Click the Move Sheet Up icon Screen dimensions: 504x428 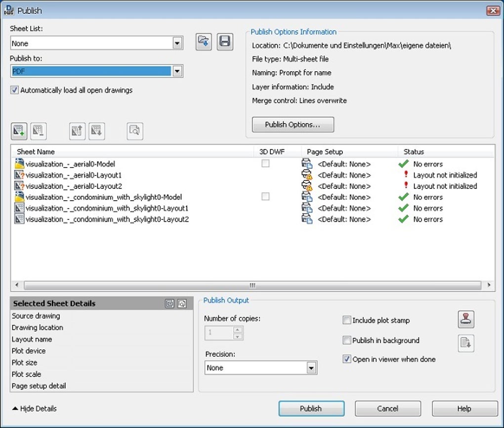77,131
